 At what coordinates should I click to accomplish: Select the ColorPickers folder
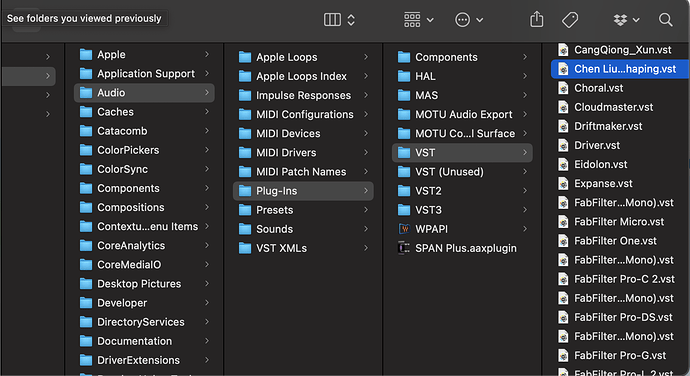[144, 150]
